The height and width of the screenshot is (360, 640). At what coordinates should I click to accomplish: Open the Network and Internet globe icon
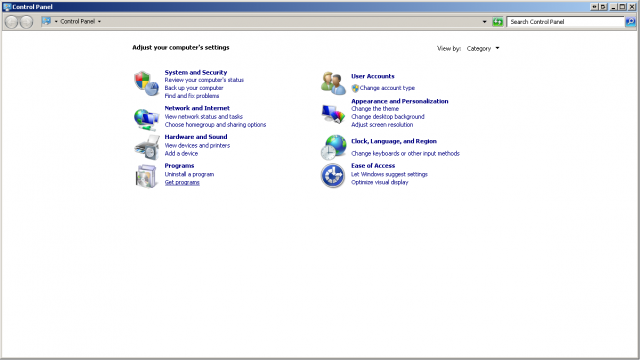(146, 119)
